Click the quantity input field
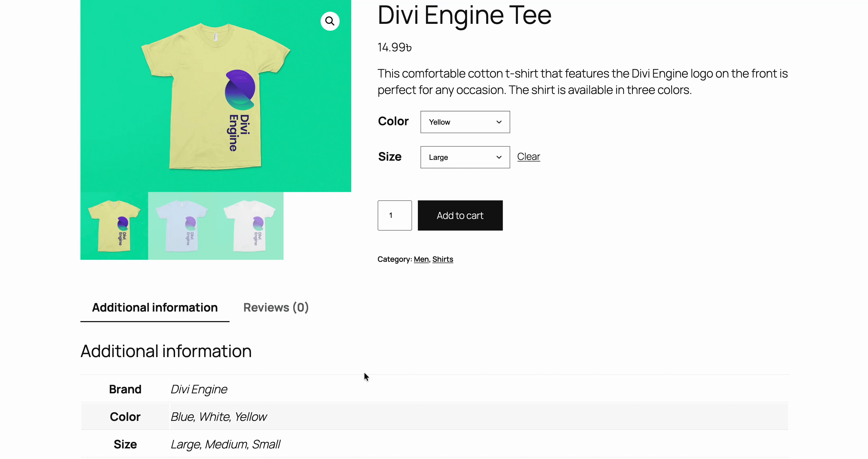The image size is (868, 459). pyautogui.click(x=395, y=215)
